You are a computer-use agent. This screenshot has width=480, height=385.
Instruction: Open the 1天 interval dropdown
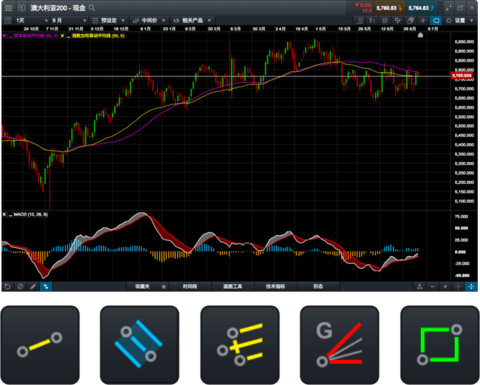(x=32, y=21)
